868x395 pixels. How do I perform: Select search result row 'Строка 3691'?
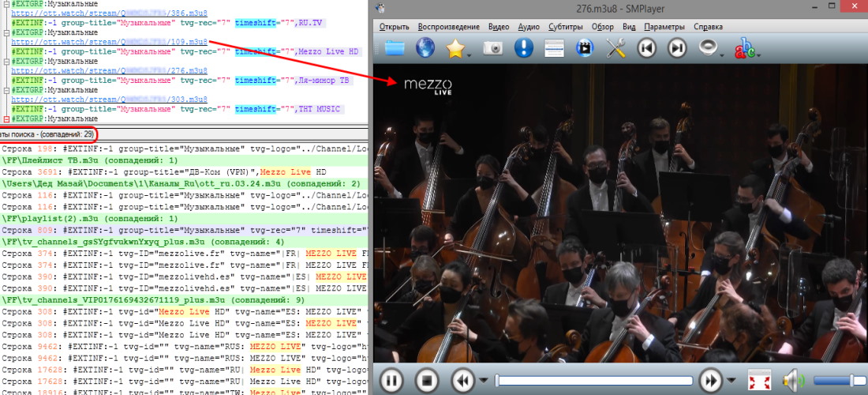tap(184, 172)
